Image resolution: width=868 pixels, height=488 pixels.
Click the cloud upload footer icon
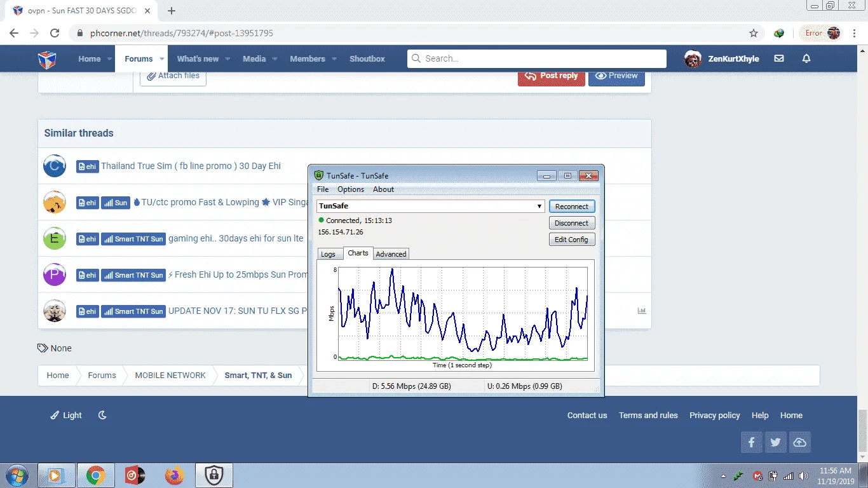(800, 442)
